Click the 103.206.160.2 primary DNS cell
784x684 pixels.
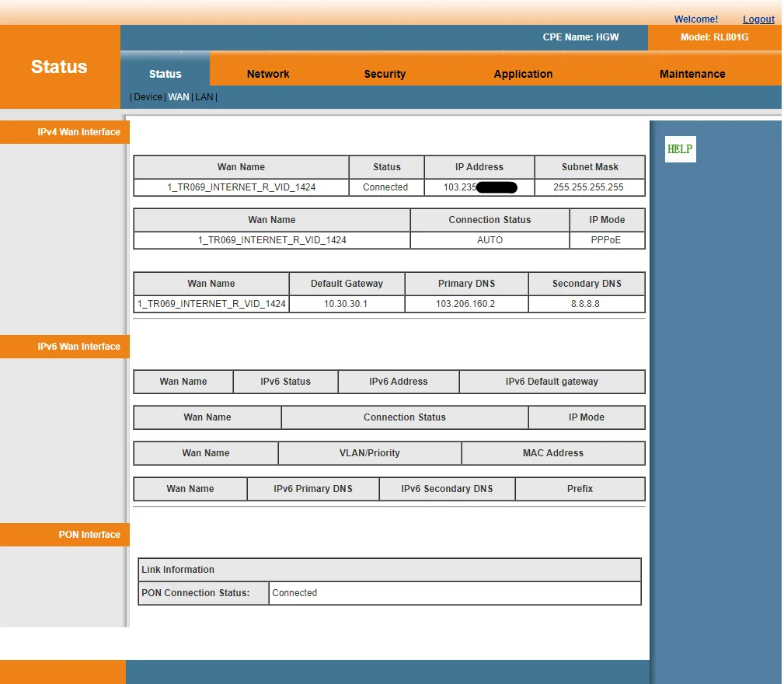[466, 303]
